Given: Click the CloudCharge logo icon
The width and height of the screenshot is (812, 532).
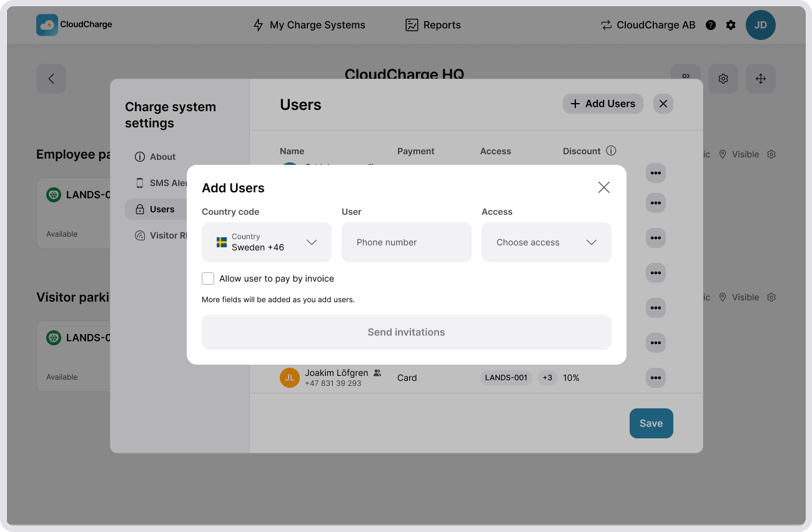Looking at the screenshot, I should coord(47,25).
